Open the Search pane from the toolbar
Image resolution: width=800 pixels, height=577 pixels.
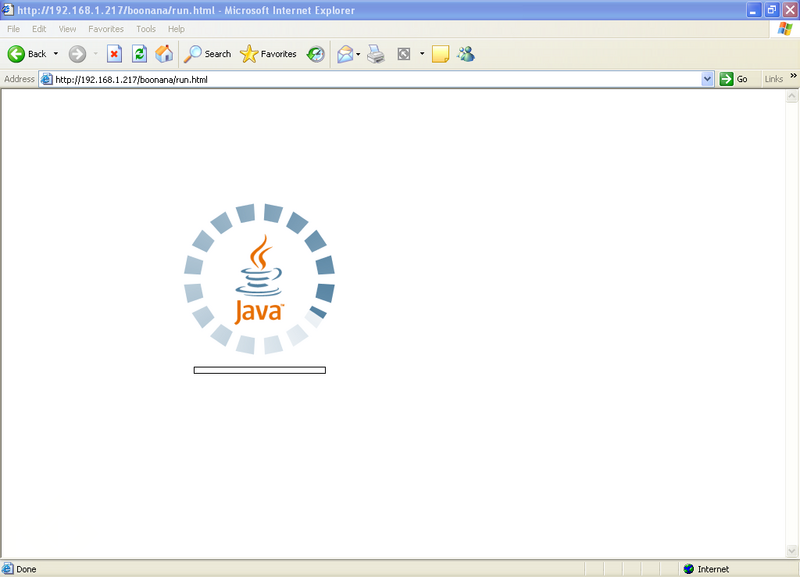point(207,54)
